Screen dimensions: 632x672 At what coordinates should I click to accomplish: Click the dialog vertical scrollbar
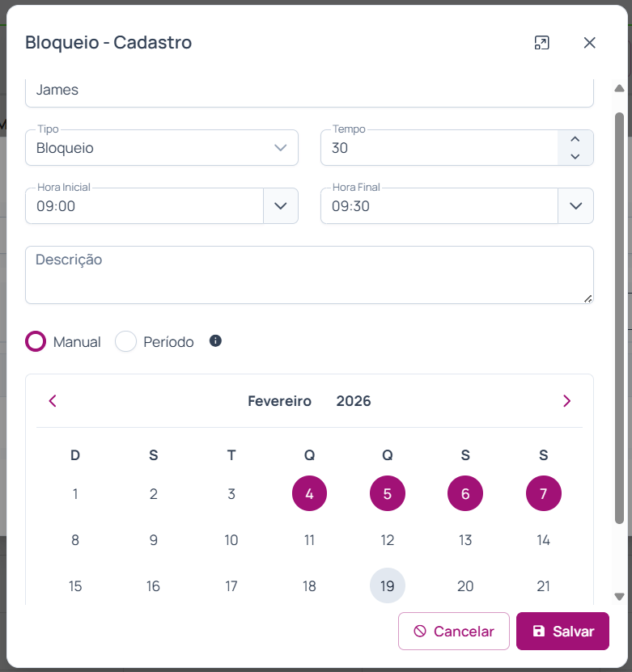[619, 315]
